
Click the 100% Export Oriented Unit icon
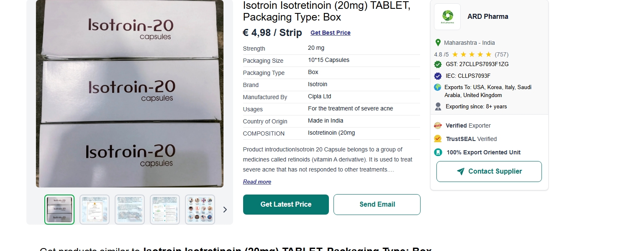[438, 152]
